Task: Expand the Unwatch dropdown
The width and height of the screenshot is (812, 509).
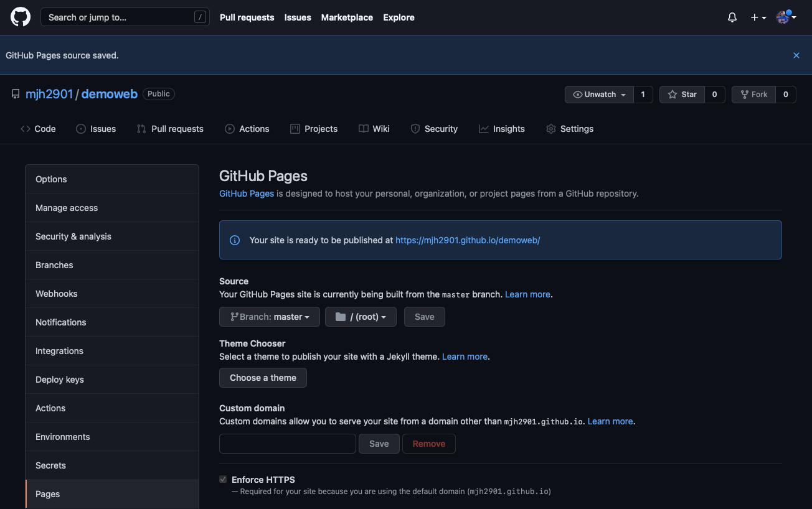Action: (x=599, y=95)
